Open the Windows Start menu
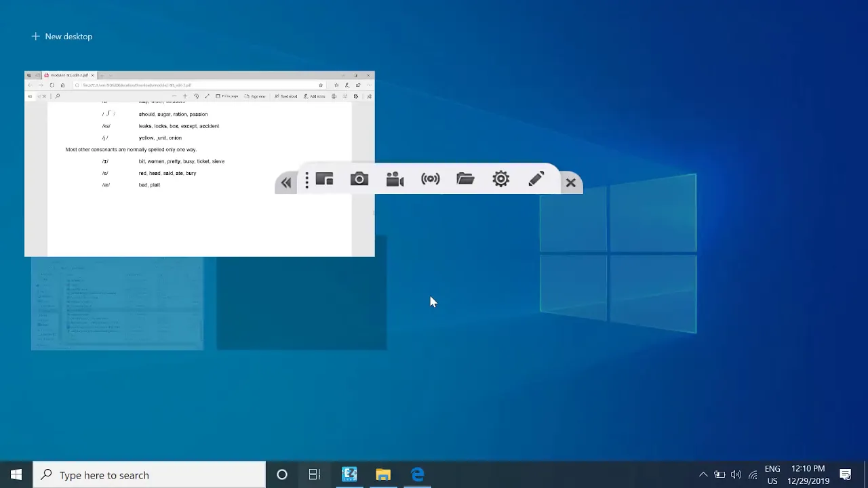The width and height of the screenshot is (868, 488). pos(16,475)
